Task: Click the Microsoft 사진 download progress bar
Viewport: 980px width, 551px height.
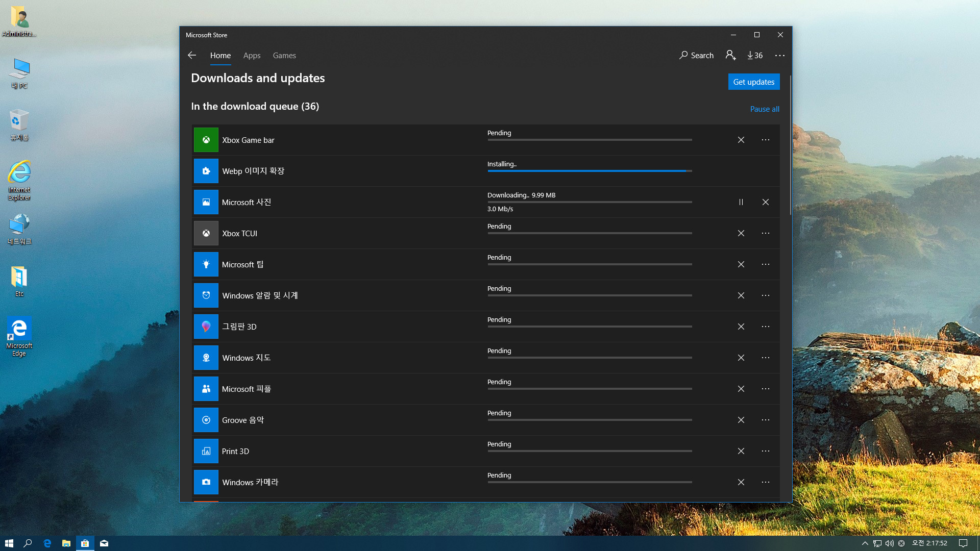Action: pyautogui.click(x=590, y=202)
